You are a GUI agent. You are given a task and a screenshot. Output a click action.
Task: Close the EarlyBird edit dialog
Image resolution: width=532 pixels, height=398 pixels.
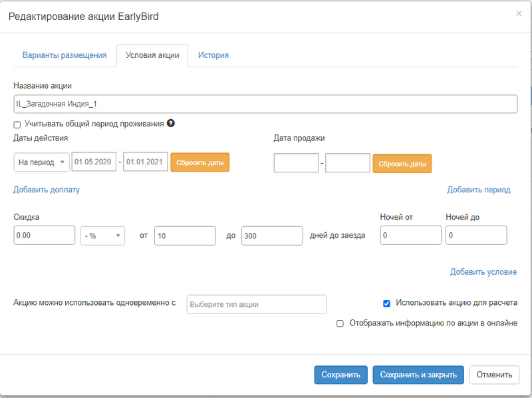click(519, 13)
